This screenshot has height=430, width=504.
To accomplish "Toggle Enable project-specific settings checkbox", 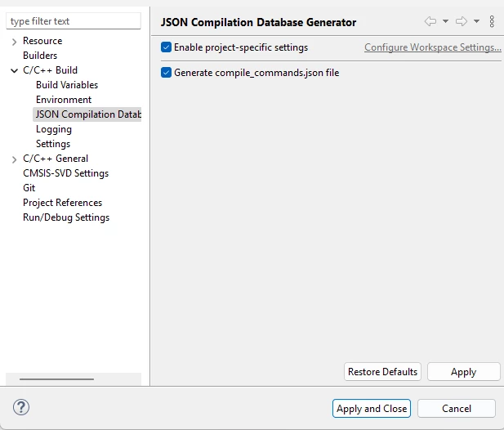I will (166, 47).
